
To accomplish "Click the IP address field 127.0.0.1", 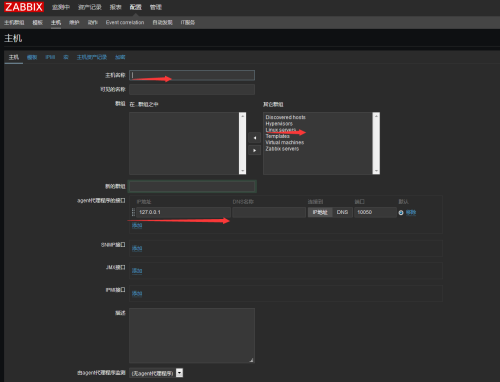I will 183,212.
